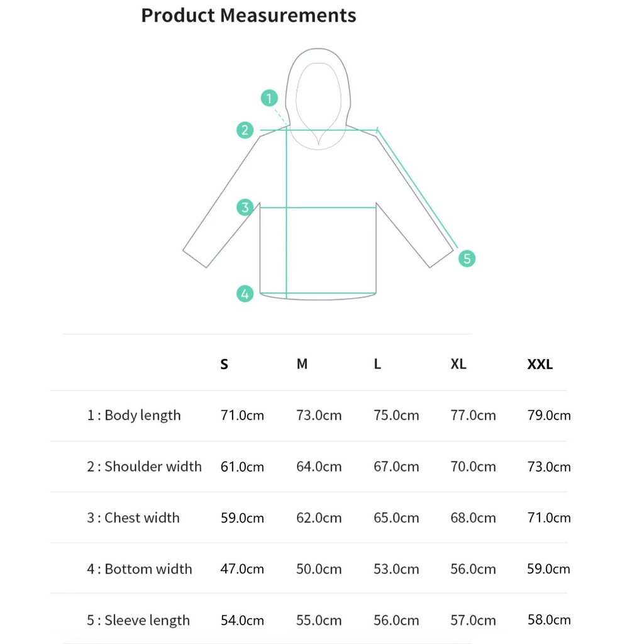Viewport: 644px width, 644px height.
Task: Click the Body length row label
Action: tap(134, 416)
